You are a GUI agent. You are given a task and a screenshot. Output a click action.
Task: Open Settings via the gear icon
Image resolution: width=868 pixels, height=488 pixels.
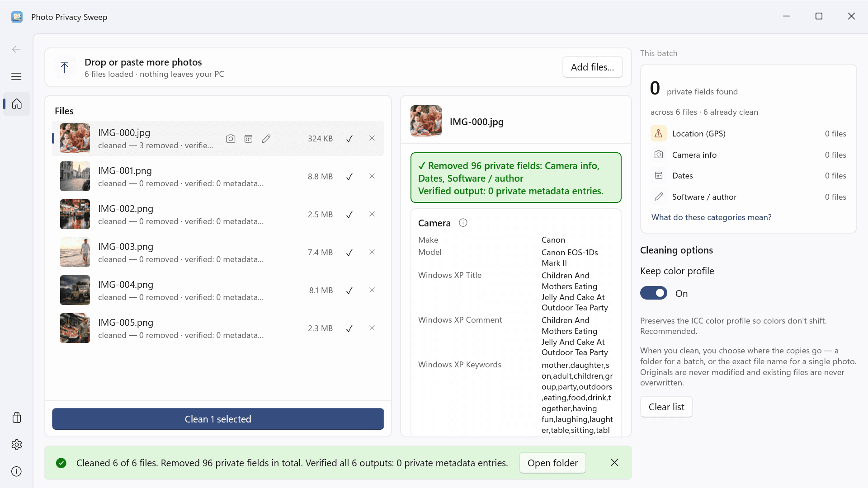pyautogui.click(x=17, y=445)
